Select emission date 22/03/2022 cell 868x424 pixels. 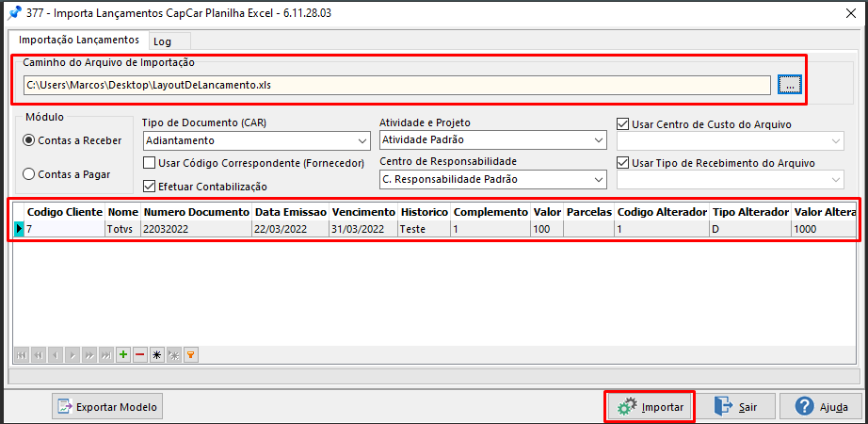[291, 229]
